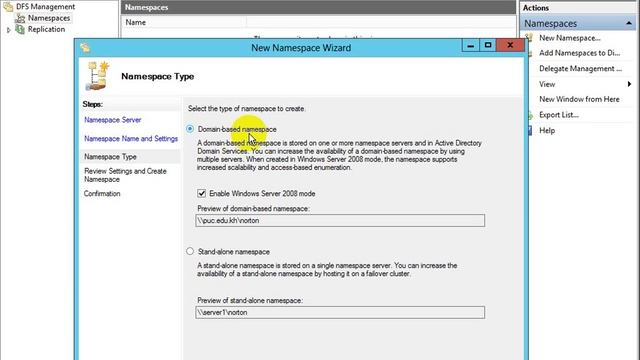Select Namespaces in the DFS tree
Viewport: 640px width, 360px height.
click(49, 18)
